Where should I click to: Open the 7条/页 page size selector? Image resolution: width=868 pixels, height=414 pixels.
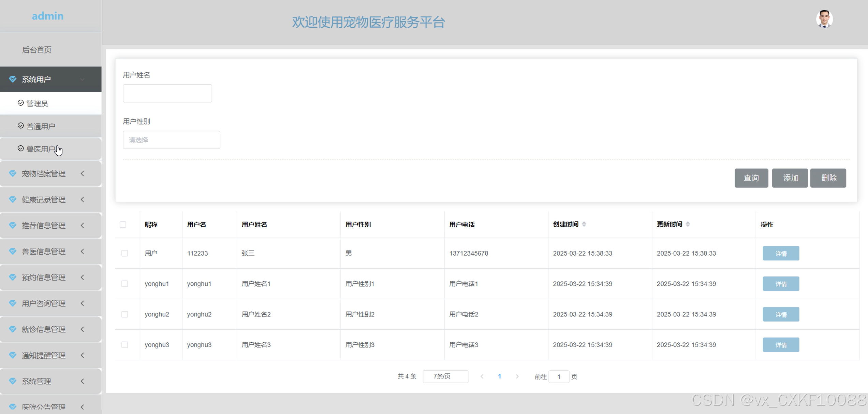point(445,376)
